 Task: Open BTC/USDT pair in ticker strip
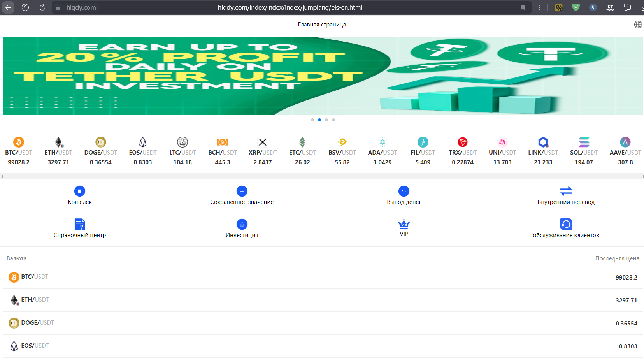tap(19, 152)
